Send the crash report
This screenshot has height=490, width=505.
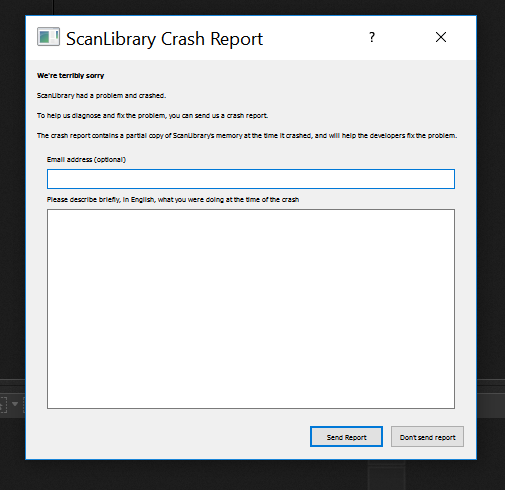pyautogui.click(x=346, y=437)
